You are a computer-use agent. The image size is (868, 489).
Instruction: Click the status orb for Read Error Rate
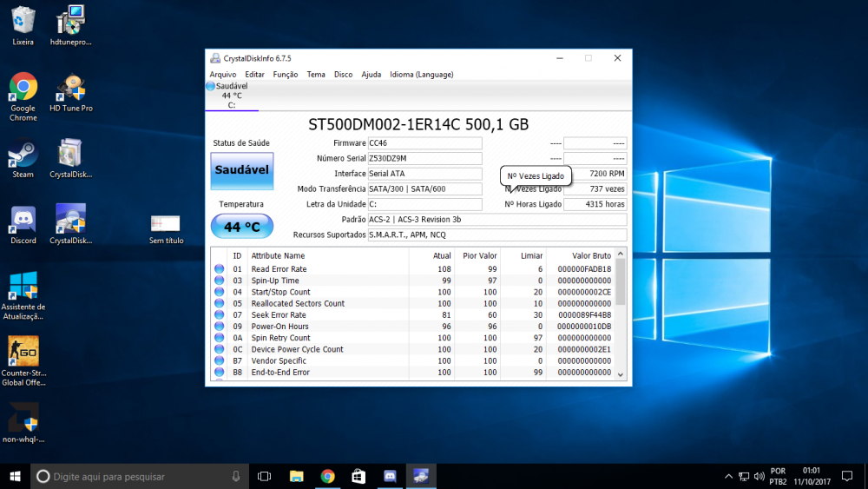(219, 269)
